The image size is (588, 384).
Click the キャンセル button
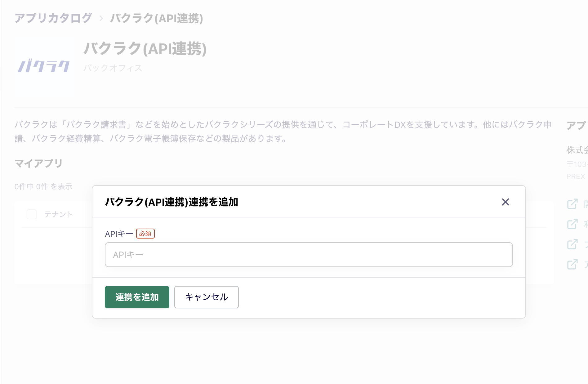206,297
